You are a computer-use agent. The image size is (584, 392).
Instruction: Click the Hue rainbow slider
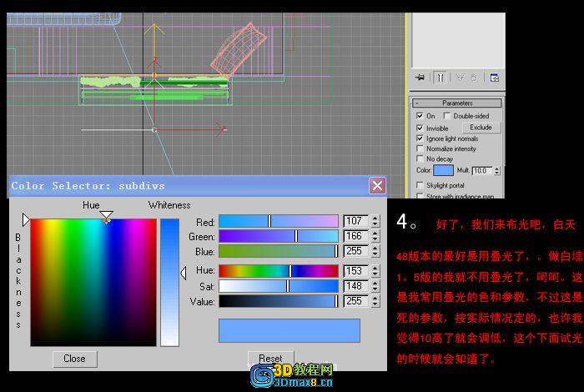(278, 271)
